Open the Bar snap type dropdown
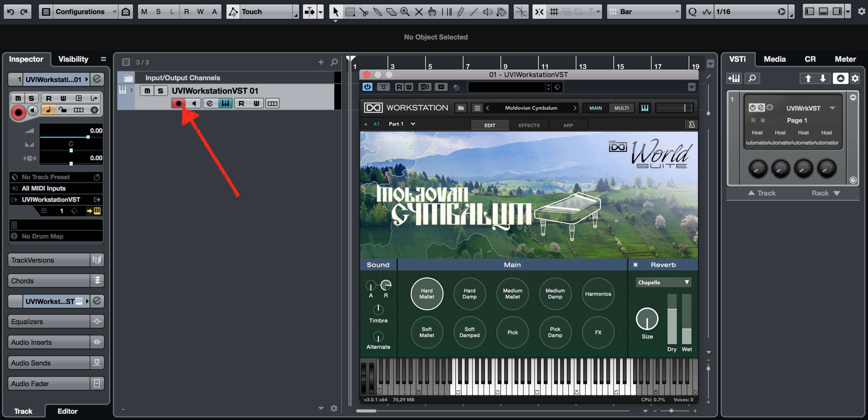The image size is (868, 420). point(643,12)
